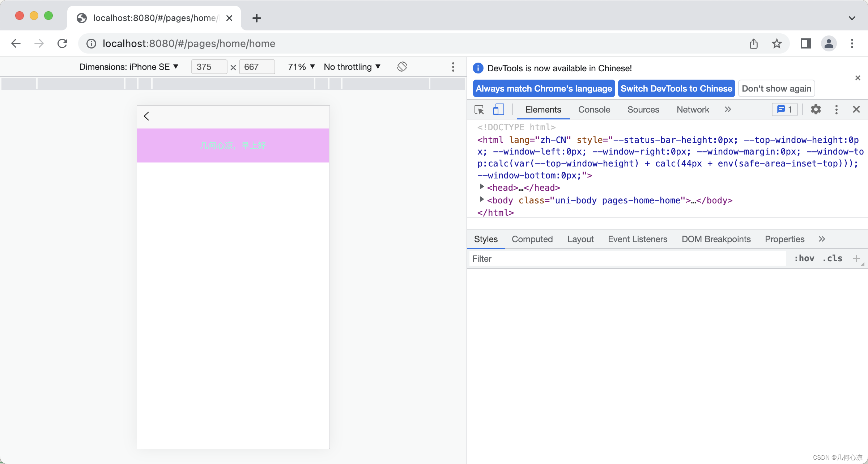
Task: Click the pink greeting banner in page
Action: click(x=233, y=145)
